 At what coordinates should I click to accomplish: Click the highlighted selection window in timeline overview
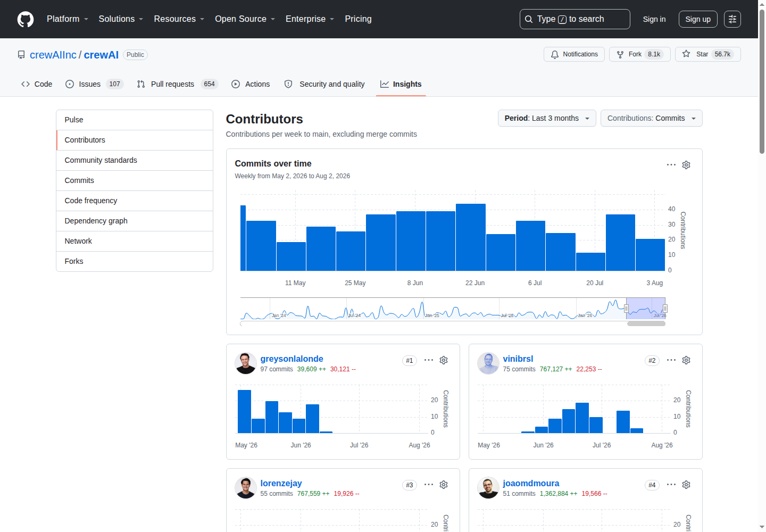(646, 309)
